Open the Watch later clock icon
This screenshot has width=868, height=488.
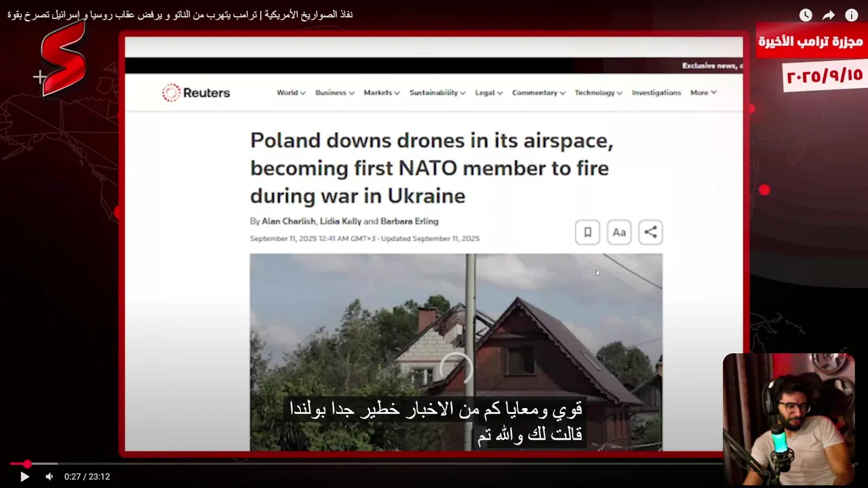click(x=806, y=15)
